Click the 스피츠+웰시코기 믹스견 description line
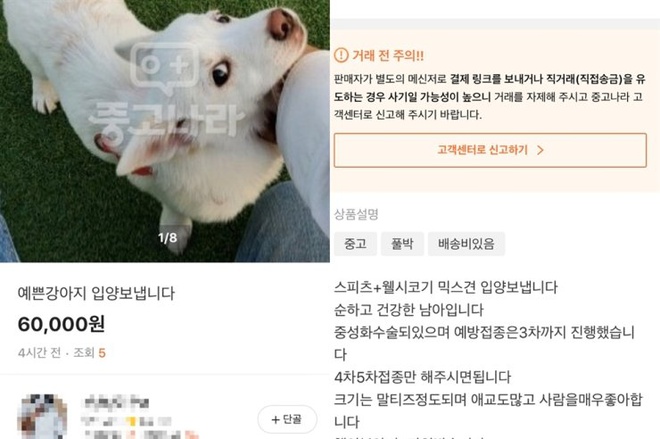The height and width of the screenshot is (439, 660). tap(446, 287)
